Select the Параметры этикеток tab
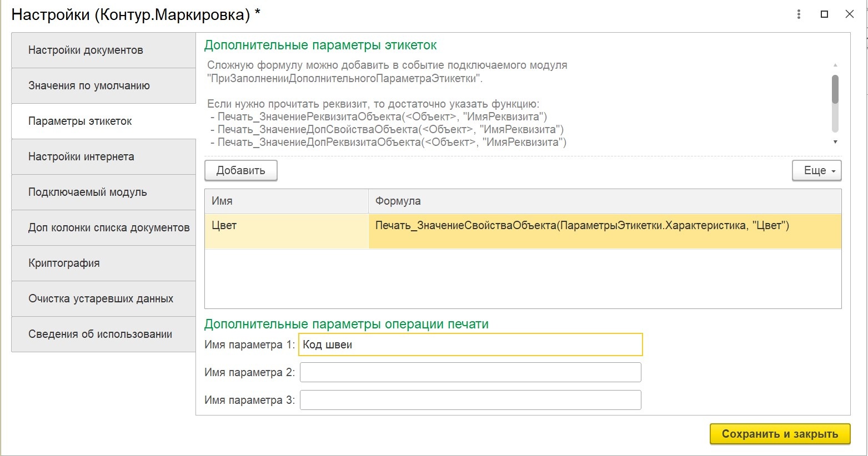 point(104,121)
